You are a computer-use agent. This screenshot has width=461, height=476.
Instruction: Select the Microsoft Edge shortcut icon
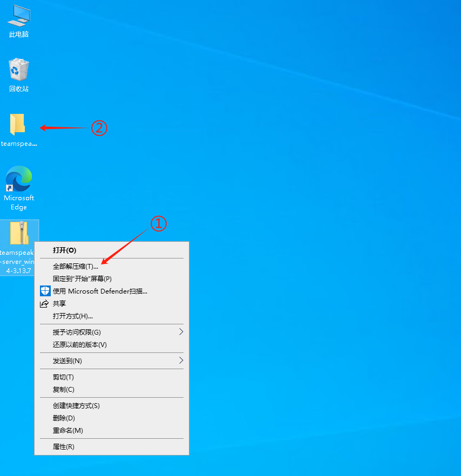tap(19, 179)
